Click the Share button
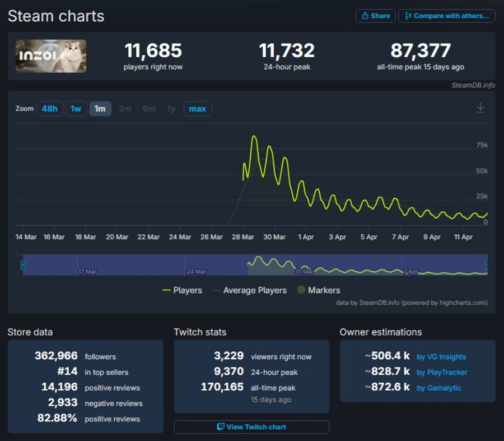The height and width of the screenshot is (441, 504). click(x=375, y=16)
